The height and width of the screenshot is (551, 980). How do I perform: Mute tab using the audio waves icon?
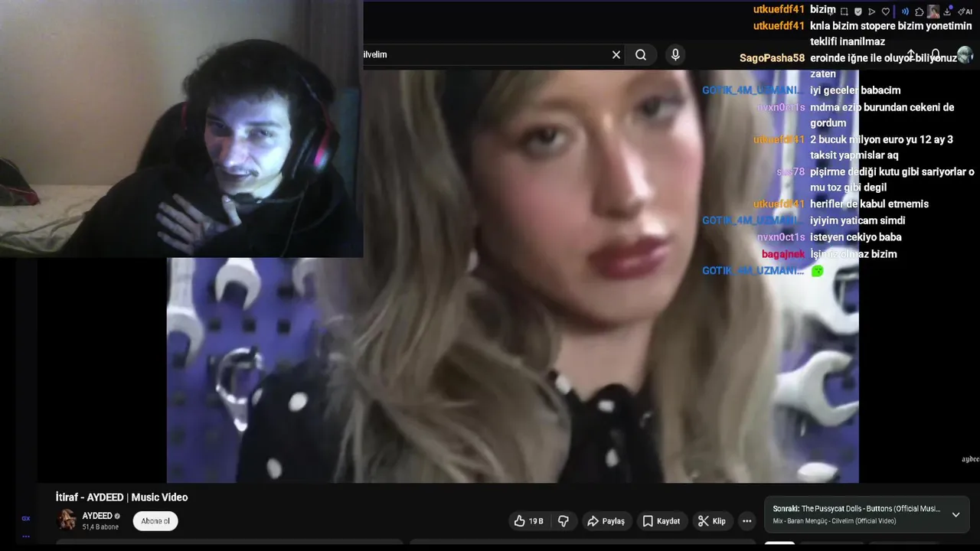905,11
